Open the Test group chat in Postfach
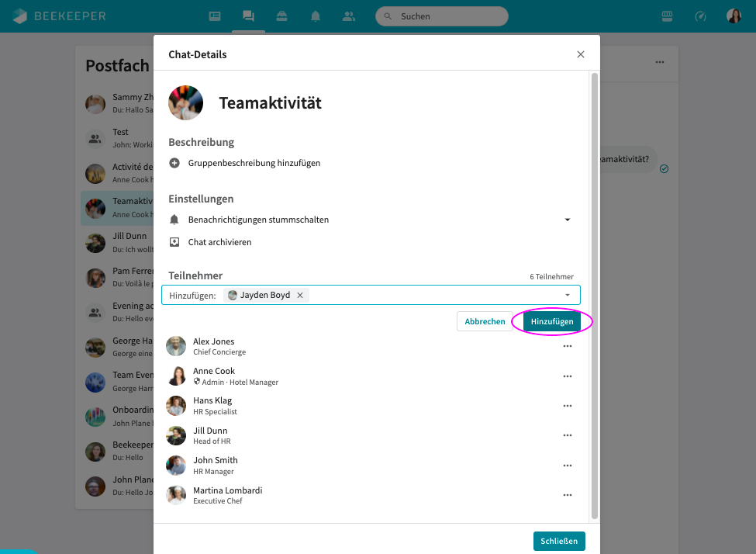This screenshot has width=756, height=554. coord(119,138)
